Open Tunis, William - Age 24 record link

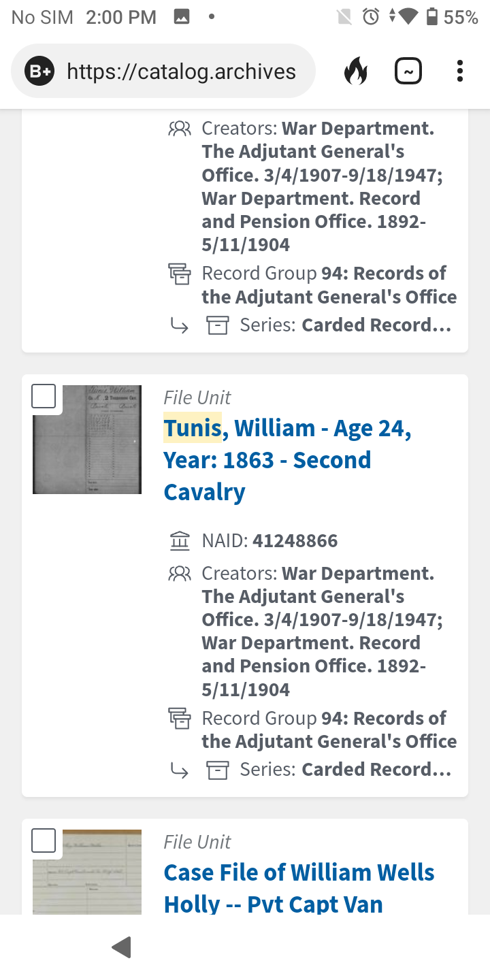pos(287,460)
